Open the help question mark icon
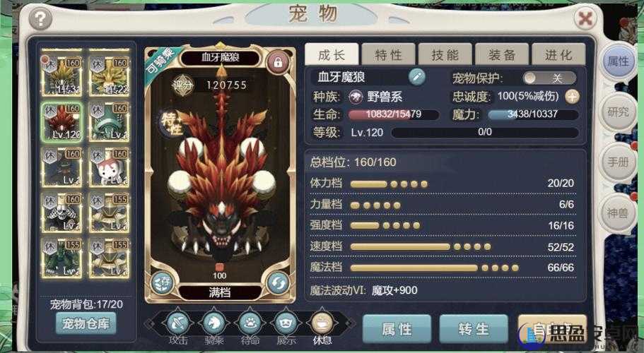 (41, 18)
